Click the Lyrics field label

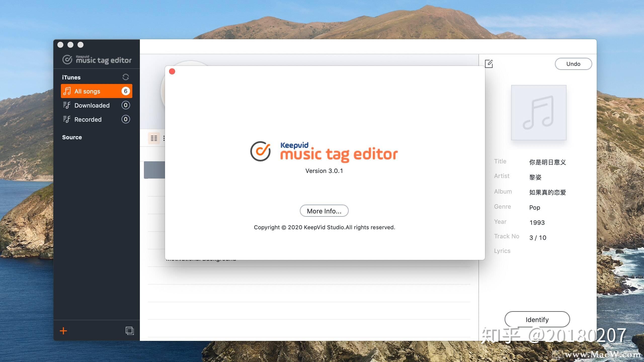[x=502, y=251]
